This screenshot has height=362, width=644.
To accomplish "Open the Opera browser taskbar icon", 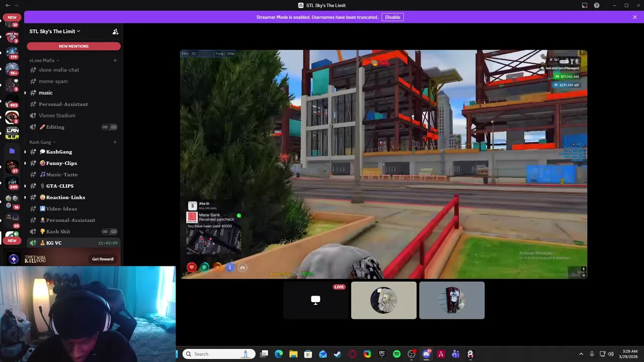I will click(352, 354).
